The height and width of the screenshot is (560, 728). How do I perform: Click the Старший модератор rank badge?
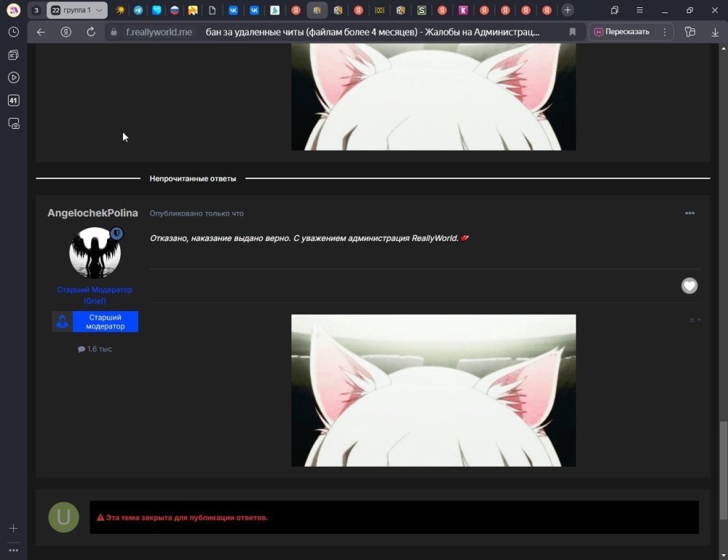pos(106,321)
